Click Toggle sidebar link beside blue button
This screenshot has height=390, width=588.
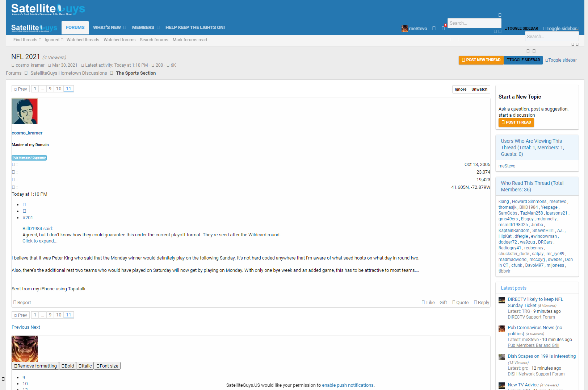click(x=561, y=60)
